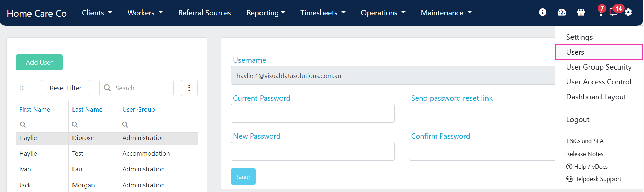Open User Group Security

tap(599, 67)
